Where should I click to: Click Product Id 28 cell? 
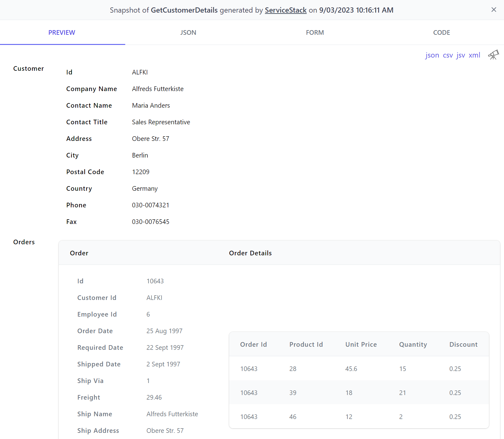click(x=293, y=369)
